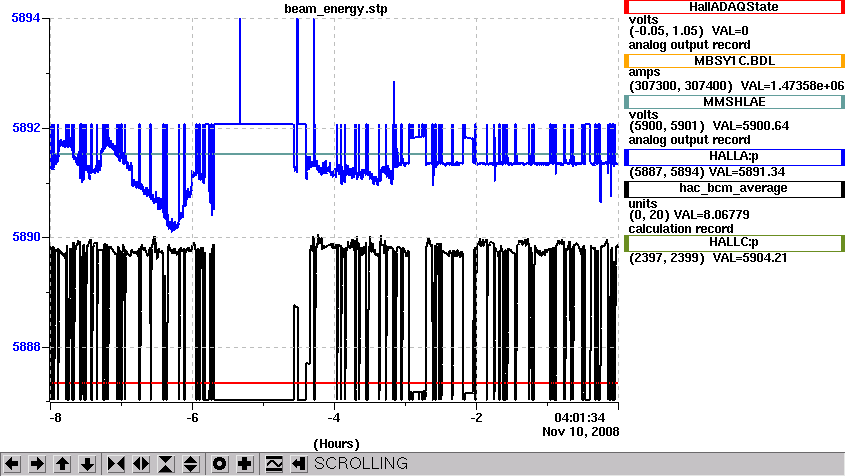Zoom in horizontally with the bowtie icon
The width and height of the screenshot is (845, 476).
click(x=116, y=464)
